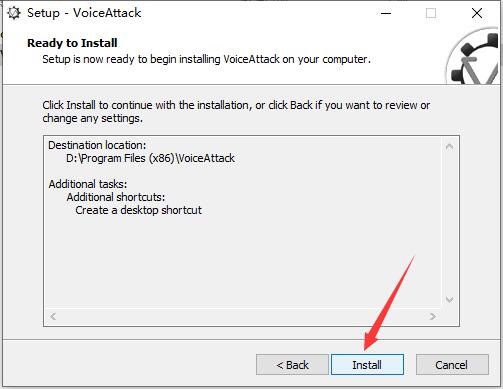The image size is (503, 389).
Task: Close the Setup - VoiceAttack window
Action: click(x=477, y=13)
